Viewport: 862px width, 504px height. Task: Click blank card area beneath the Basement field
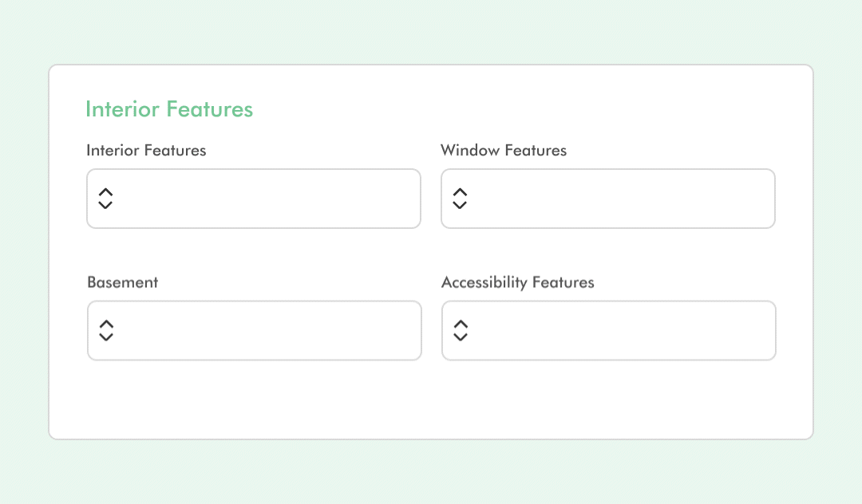tap(255, 398)
